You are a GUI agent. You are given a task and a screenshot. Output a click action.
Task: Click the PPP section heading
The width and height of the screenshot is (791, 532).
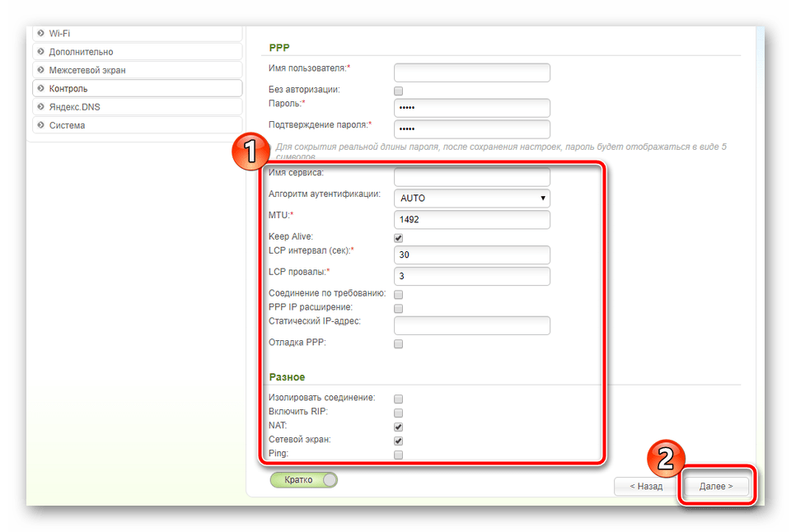point(279,48)
